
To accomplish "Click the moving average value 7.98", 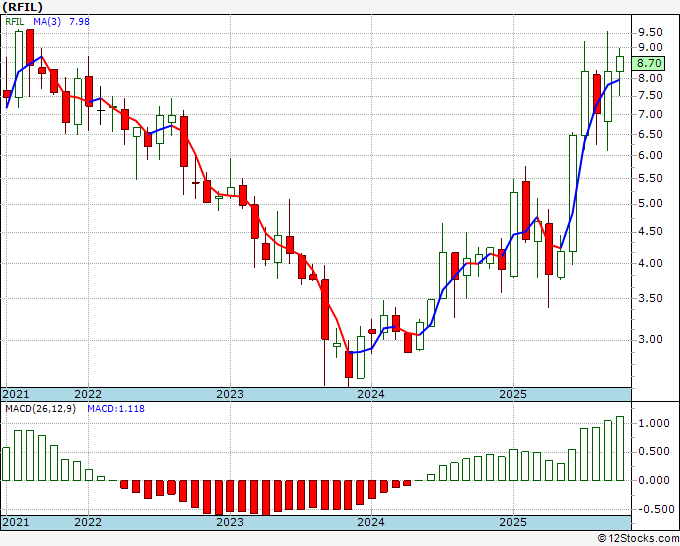I will click(x=79, y=21).
